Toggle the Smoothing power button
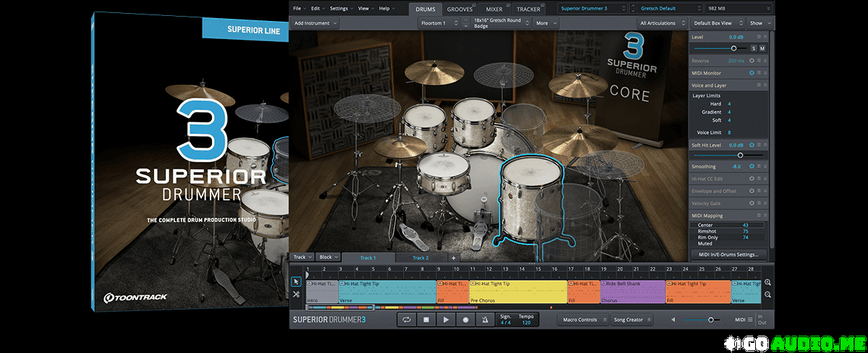 point(752,166)
